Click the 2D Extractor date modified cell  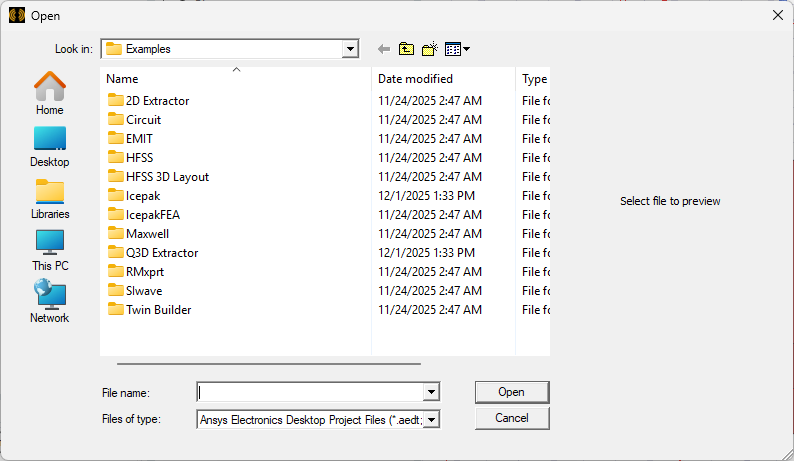430,100
